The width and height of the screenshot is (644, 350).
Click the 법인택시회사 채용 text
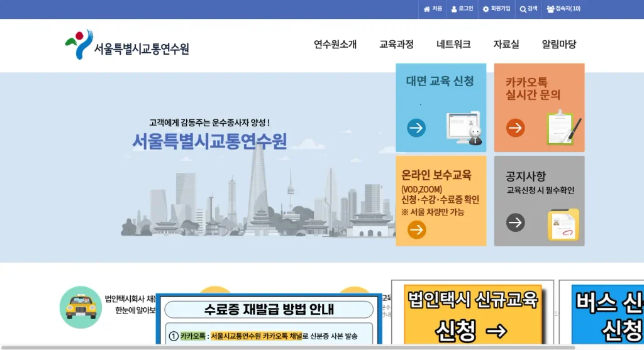tap(130, 298)
